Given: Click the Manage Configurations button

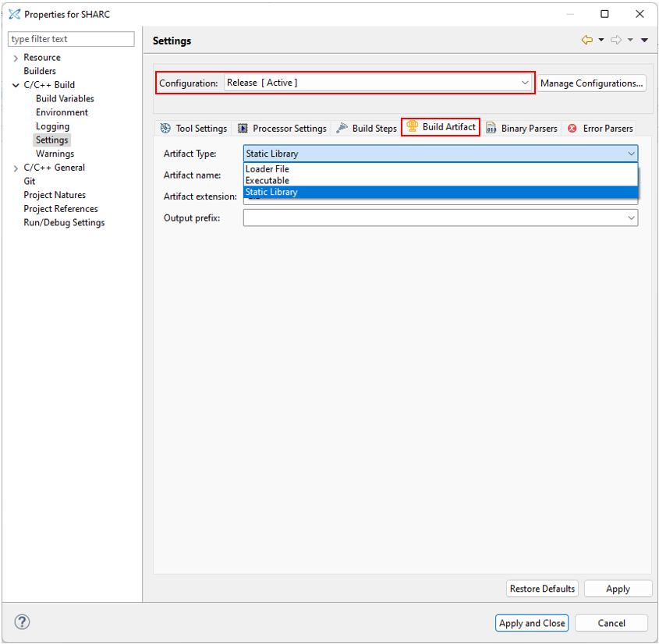Looking at the screenshot, I should [592, 83].
